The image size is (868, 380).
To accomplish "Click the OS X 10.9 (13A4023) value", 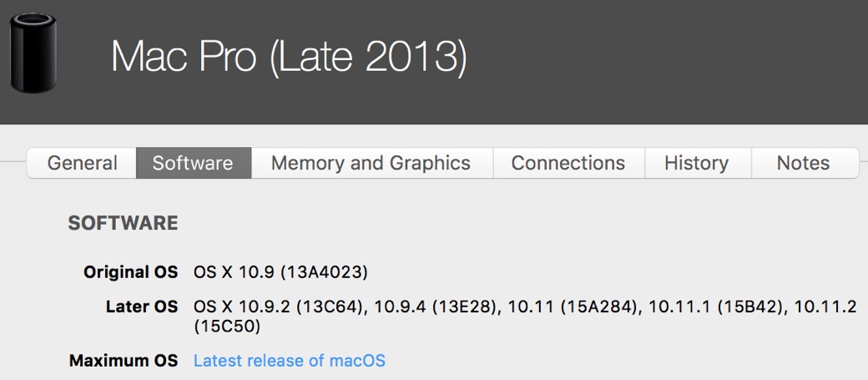I will [280, 272].
